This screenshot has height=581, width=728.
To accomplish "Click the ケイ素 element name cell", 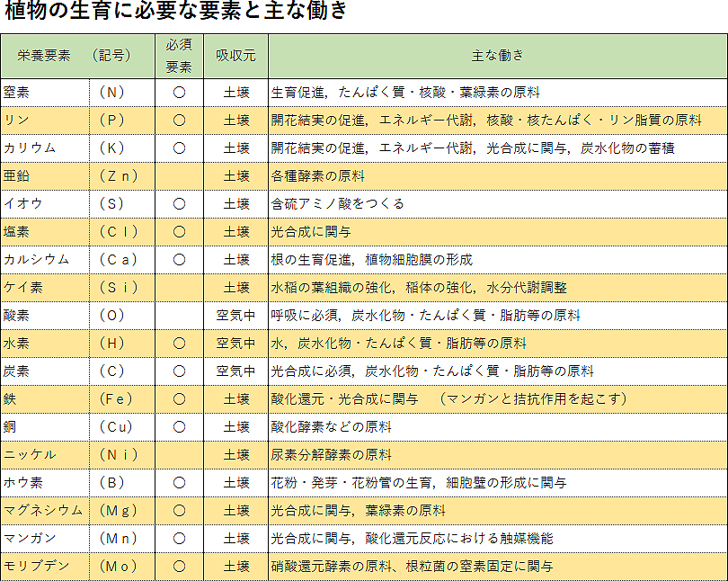I will point(45,288).
